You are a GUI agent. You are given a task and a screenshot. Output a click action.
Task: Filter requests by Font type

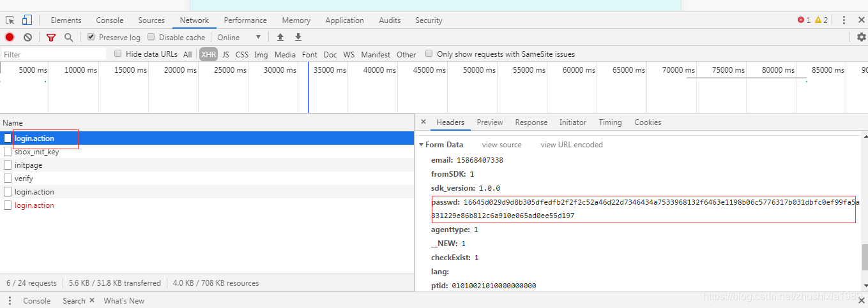point(310,55)
